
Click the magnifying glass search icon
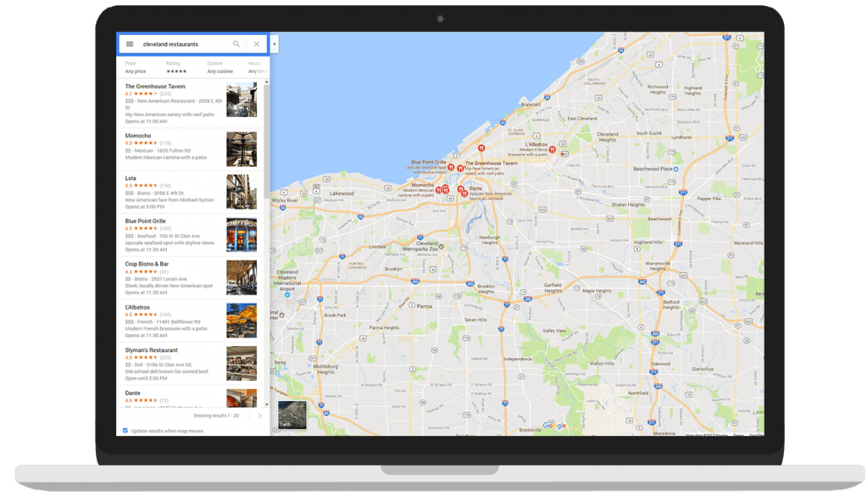tap(236, 44)
